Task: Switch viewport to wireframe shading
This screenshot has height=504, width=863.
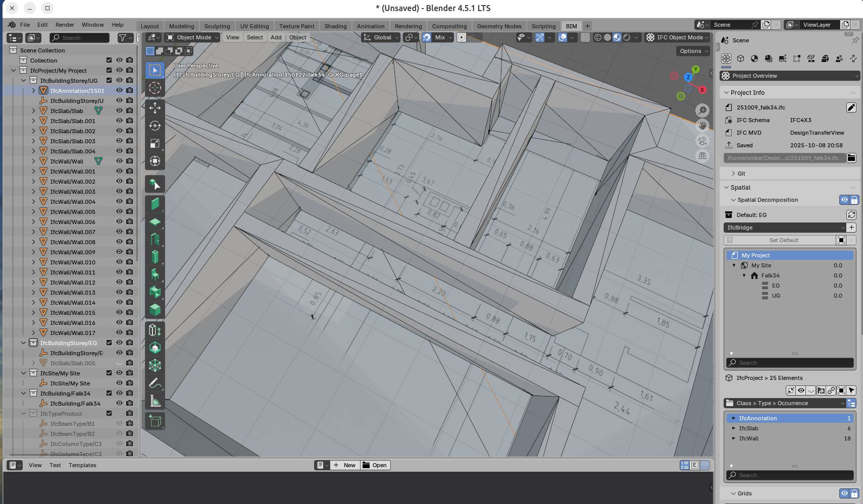Action: pyautogui.click(x=598, y=37)
